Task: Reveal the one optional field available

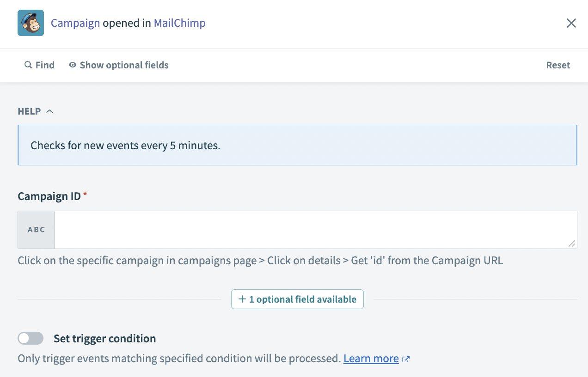Action: click(x=297, y=299)
